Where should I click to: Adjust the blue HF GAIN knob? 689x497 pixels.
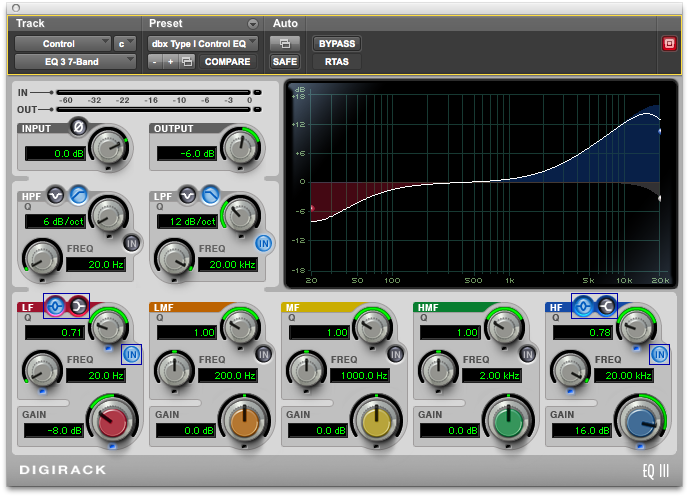641,421
